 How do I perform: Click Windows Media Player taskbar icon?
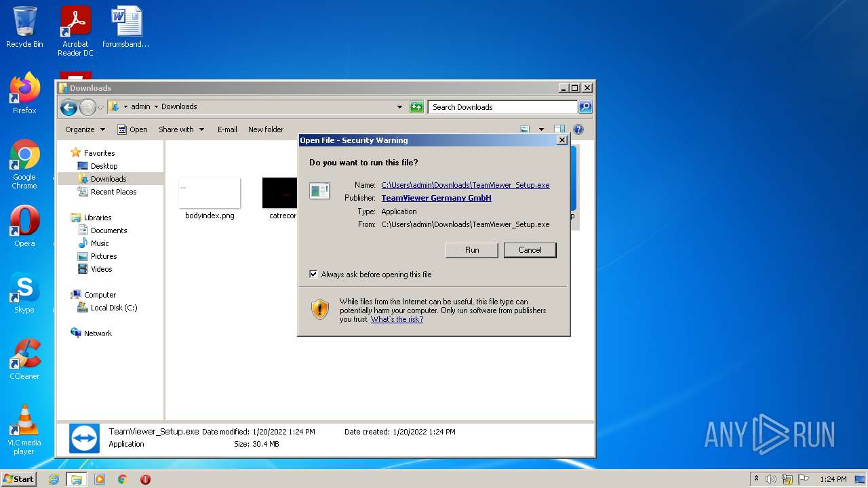[x=100, y=479]
